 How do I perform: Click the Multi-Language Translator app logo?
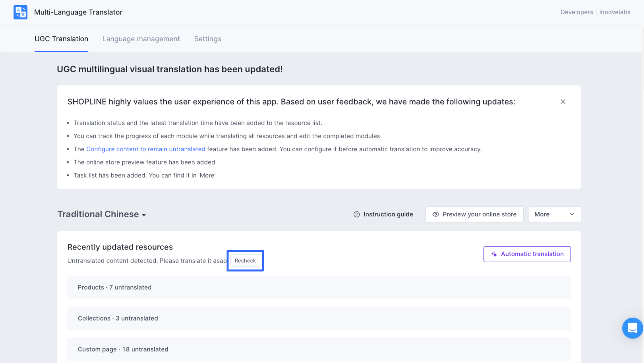(20, 12)
